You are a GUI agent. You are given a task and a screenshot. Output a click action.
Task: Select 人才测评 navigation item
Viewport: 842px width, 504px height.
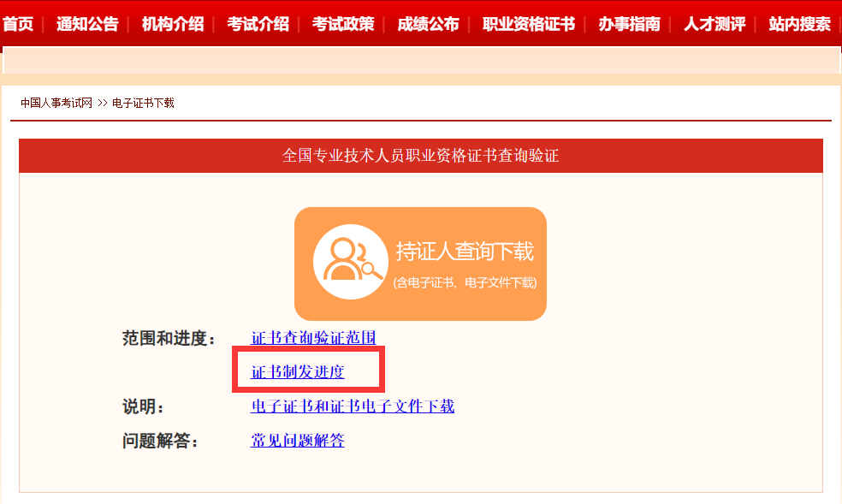coord(715,24)
